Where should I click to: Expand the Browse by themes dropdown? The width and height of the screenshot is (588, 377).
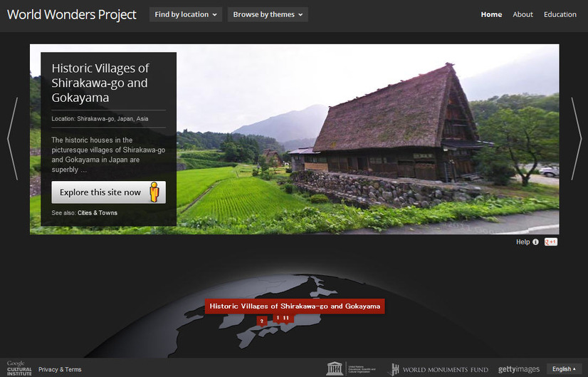click(x=268, y=15)
